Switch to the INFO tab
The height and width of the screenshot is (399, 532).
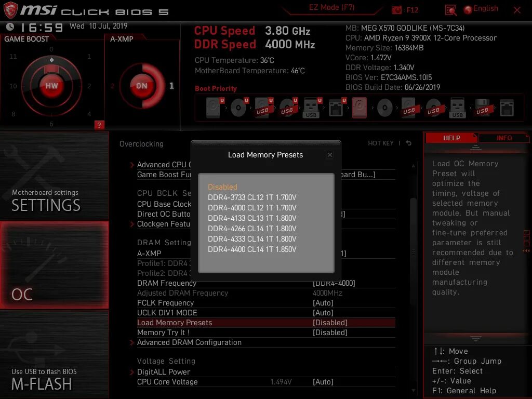click(x=503, y=138)
